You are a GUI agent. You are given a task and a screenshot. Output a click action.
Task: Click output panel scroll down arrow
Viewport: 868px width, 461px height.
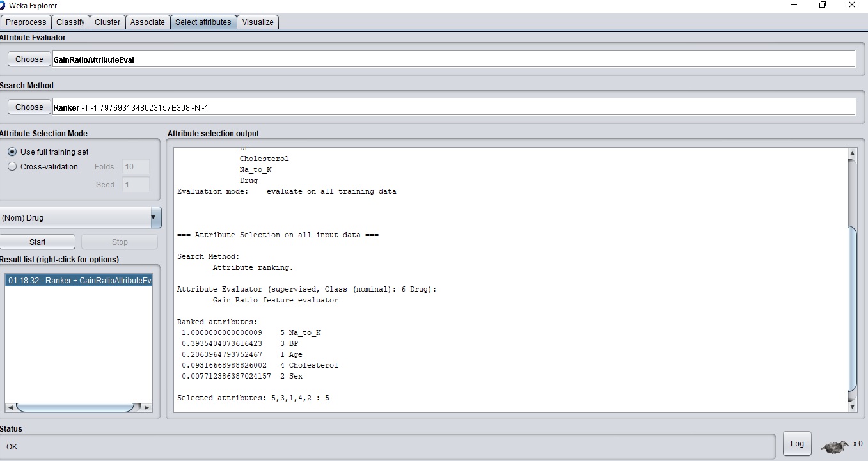(851, 407)
